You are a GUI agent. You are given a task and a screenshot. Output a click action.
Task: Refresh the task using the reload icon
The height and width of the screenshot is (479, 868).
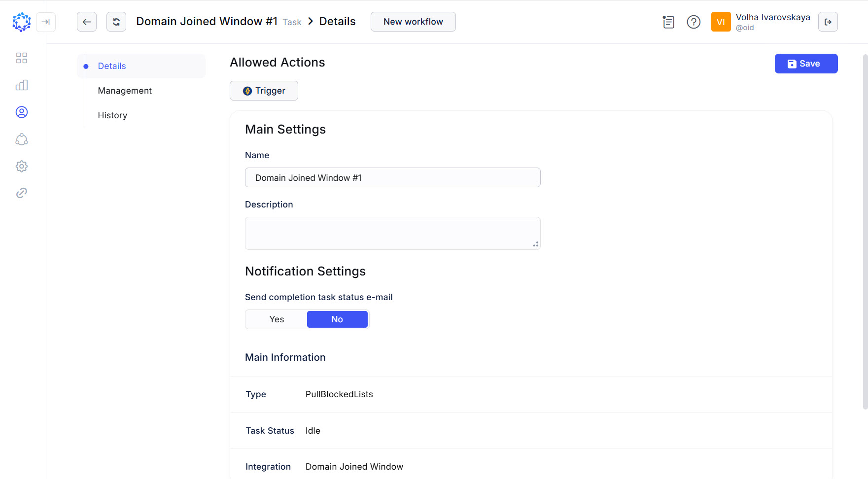click(116, 22)
